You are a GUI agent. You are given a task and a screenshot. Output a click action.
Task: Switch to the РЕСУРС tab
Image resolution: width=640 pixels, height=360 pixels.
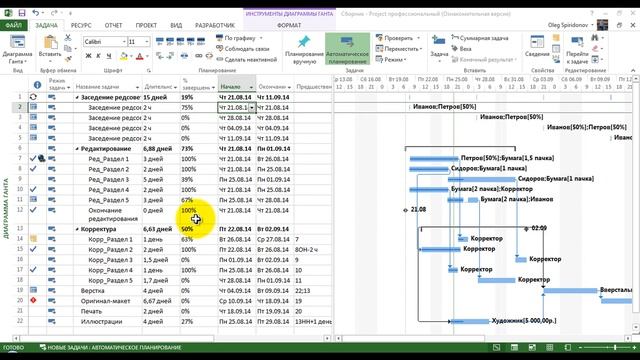[81, 25]
